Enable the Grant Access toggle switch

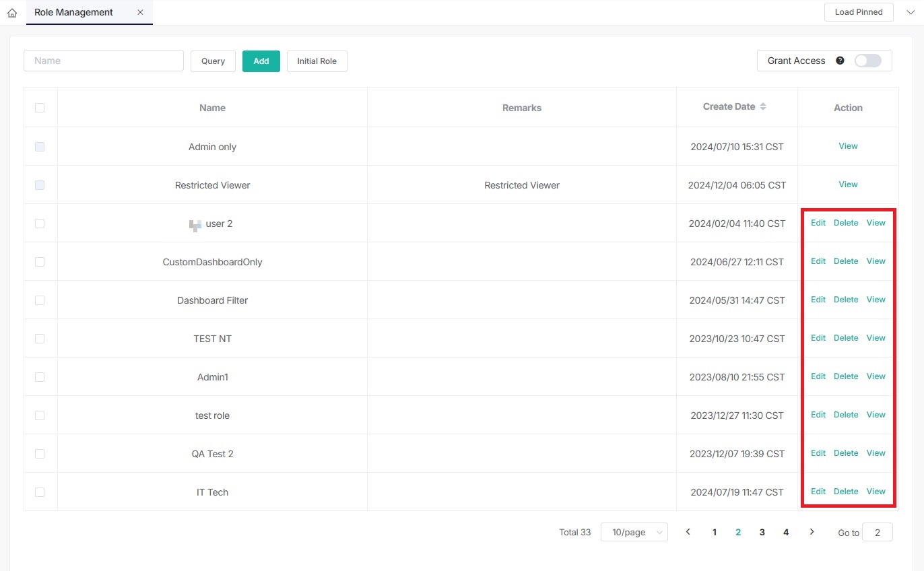(x=867, y=61)
